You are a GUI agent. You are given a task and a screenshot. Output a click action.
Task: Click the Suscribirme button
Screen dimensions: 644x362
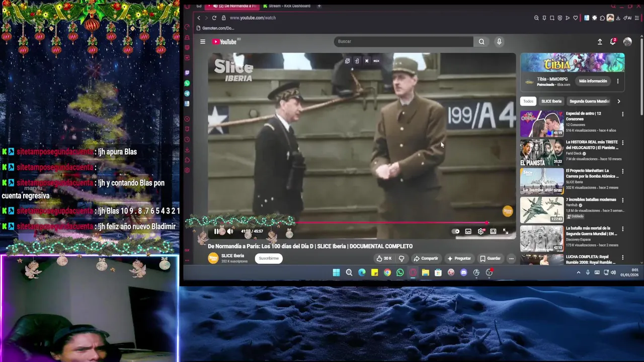[269, 258]
